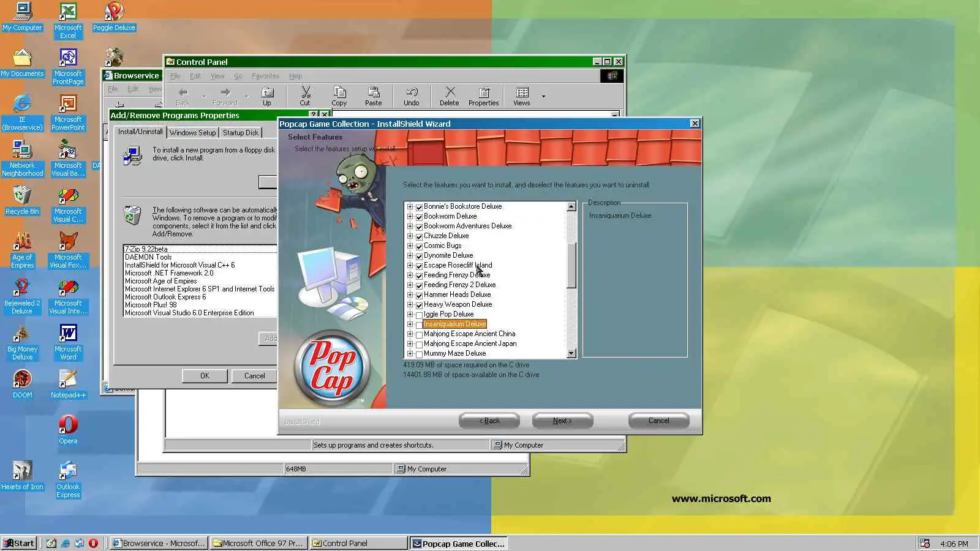Image resolution: width=980 pixels, height=551 pixels.
Task: Expand the Mahjong Escape Ancient China node
Action: [x=410, y=334]
